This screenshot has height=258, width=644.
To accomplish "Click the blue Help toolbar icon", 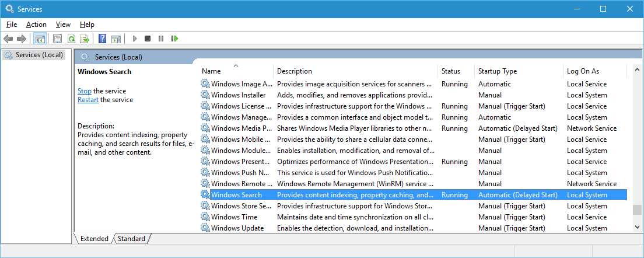I will coord(102,39).
